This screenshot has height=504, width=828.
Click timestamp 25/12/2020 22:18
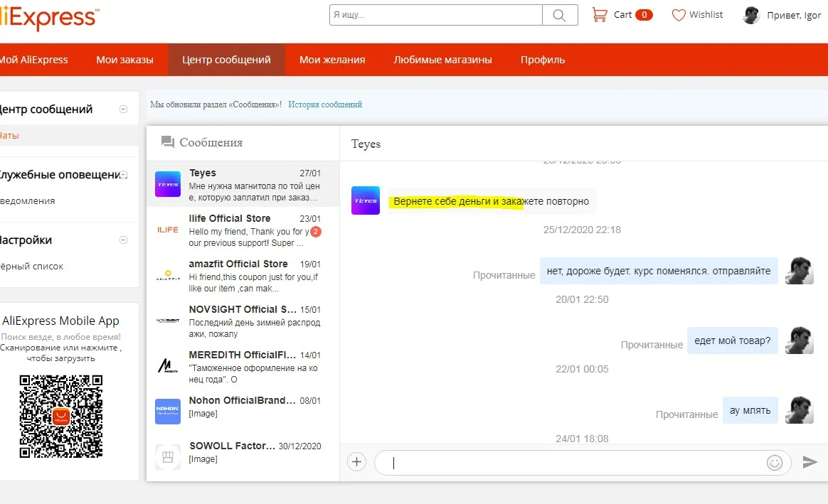(582, 230)
